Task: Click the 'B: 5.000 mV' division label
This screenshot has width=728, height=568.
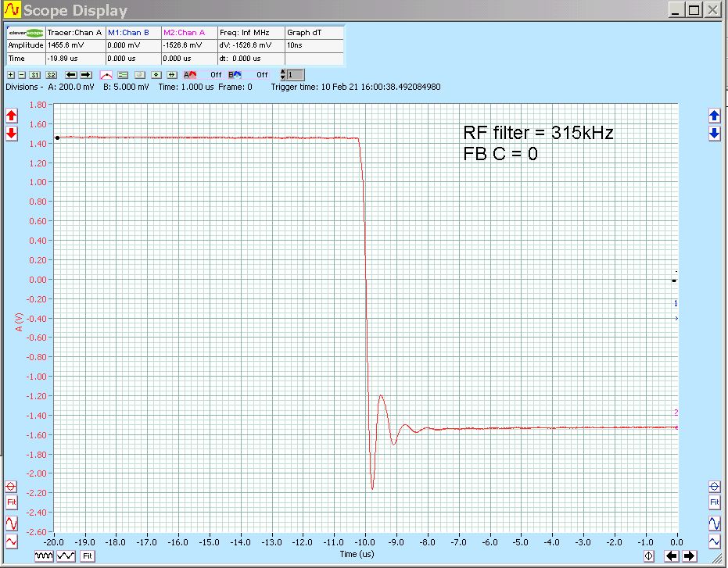Action: coord(126,87)
